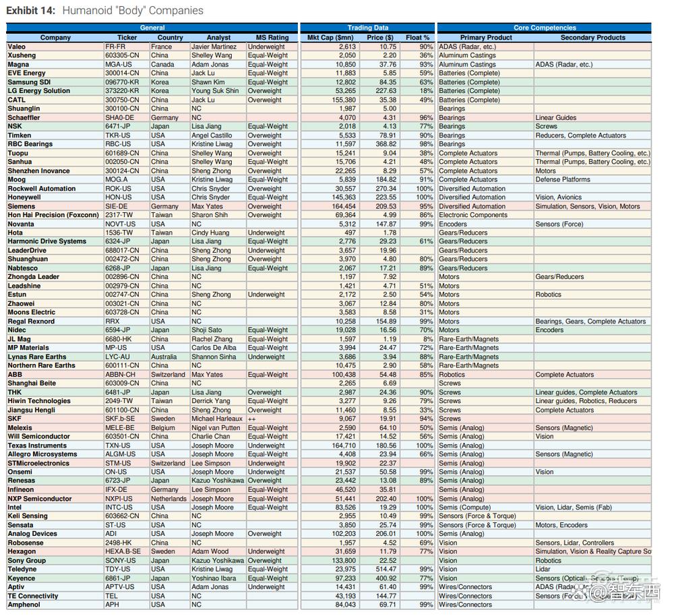
Task: Click analyst name 'Shoji Sato'
Action: 207,330
